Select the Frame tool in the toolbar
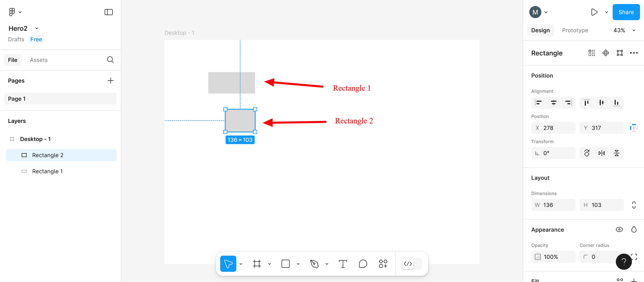Viewport: 644px width, 282px height. click(x=257, y=264)
